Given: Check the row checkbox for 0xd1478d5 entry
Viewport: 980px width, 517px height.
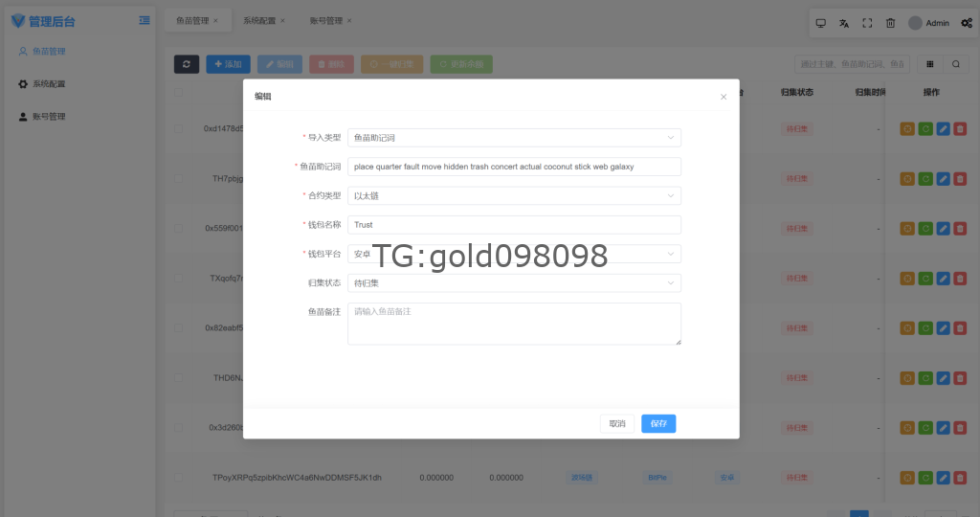Looking at the screenshot, I should (x=179, y=128).
